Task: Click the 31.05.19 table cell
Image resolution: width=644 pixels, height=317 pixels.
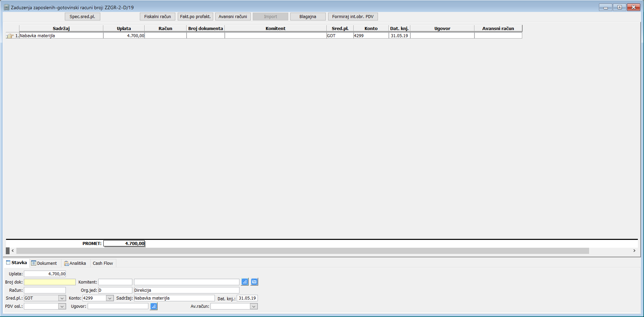Action: coord(399,36)
